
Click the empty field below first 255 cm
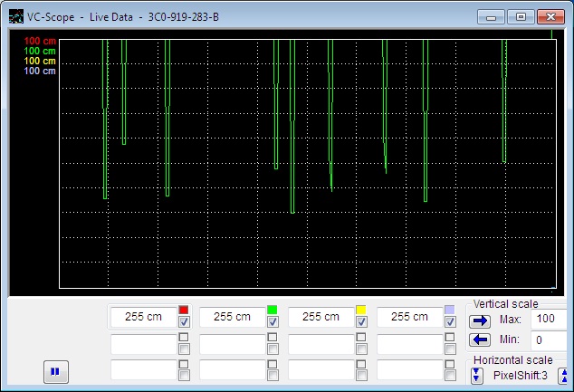143,344
